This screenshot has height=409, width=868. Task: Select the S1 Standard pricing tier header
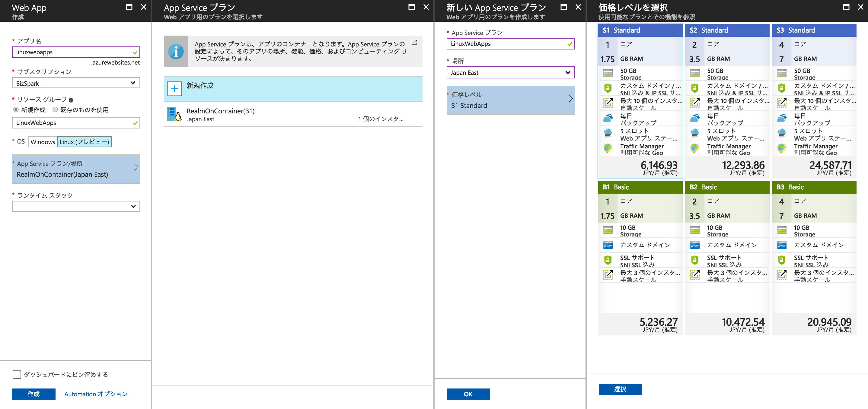point(640,30)
